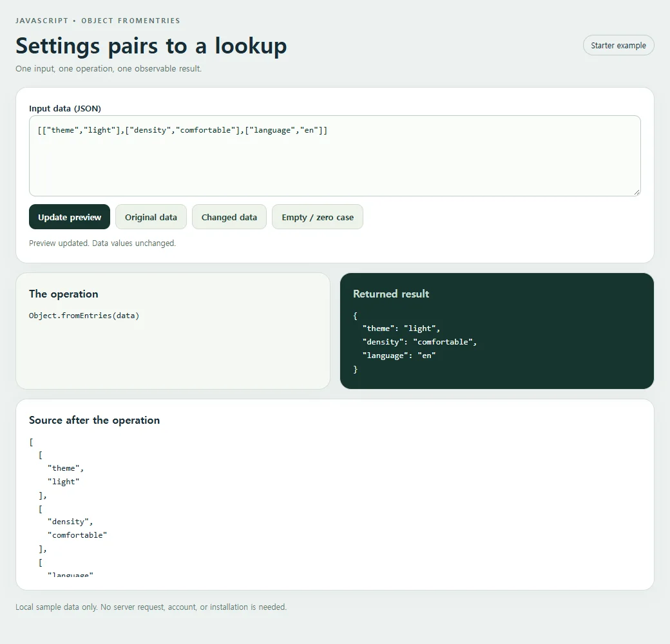The image size is (670, 644).
Task: Click the 'Returned result' heading
Action: tap(391, 294)
